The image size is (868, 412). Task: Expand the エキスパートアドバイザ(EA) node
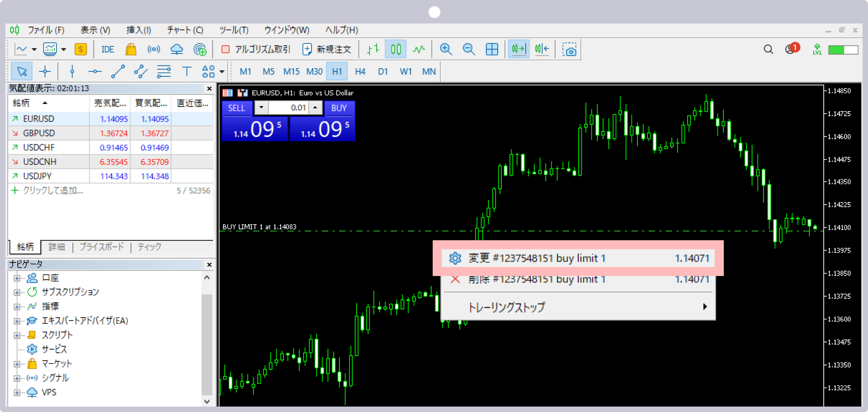17,321
